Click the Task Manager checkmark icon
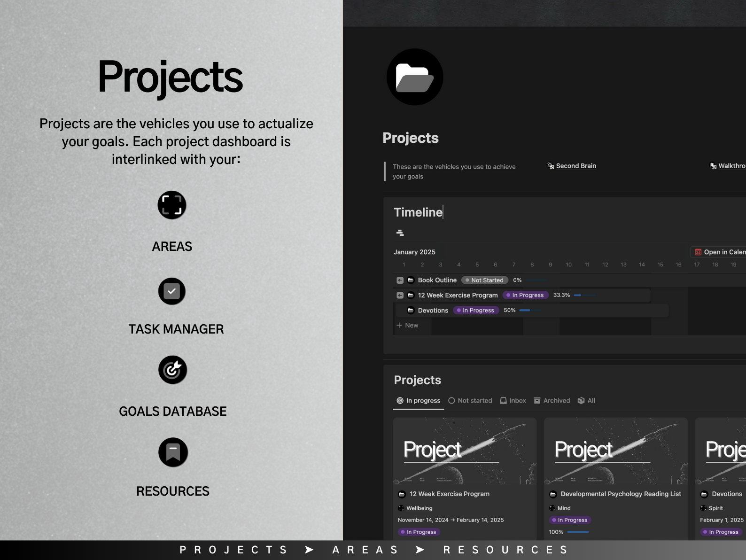The width and height of the screenshot is (746, 560). [172, 291]
